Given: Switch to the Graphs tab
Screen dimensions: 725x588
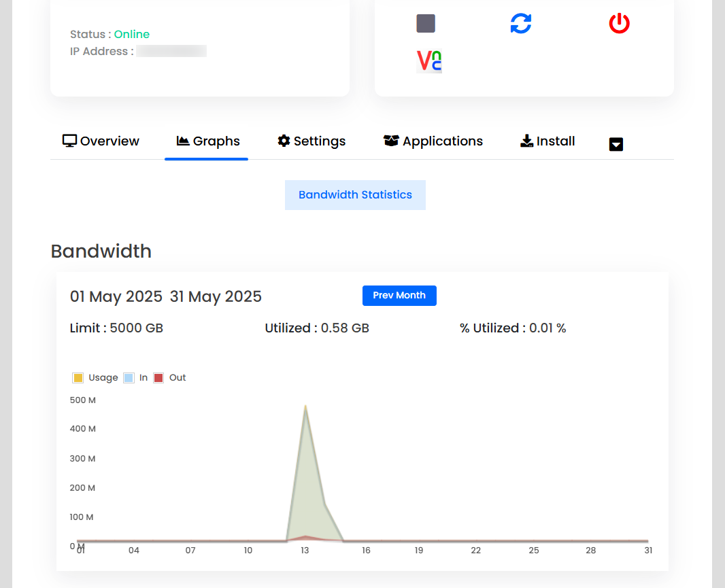Looking at the screenshot, I should pyautogui.click(x=207, y=141).
